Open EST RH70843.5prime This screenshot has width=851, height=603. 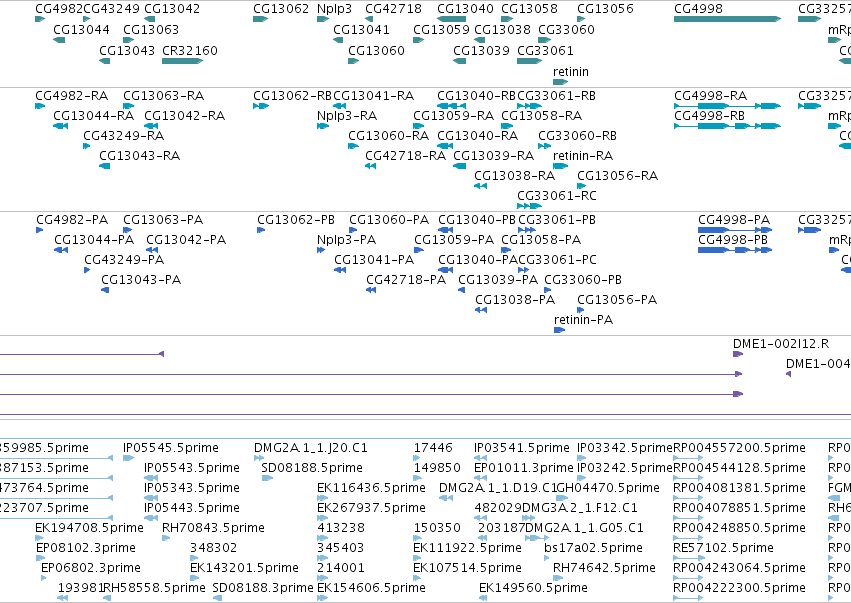[x=213, y=528]
